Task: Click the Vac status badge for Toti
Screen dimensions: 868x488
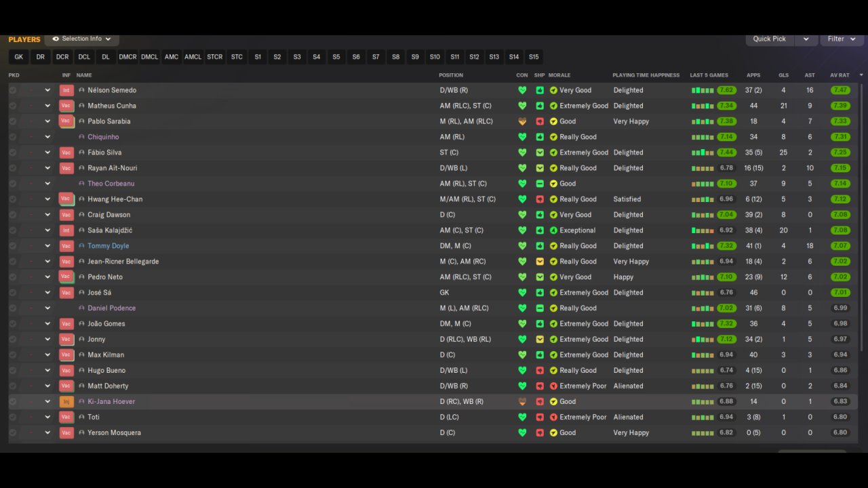Action: tap(66, 417)
